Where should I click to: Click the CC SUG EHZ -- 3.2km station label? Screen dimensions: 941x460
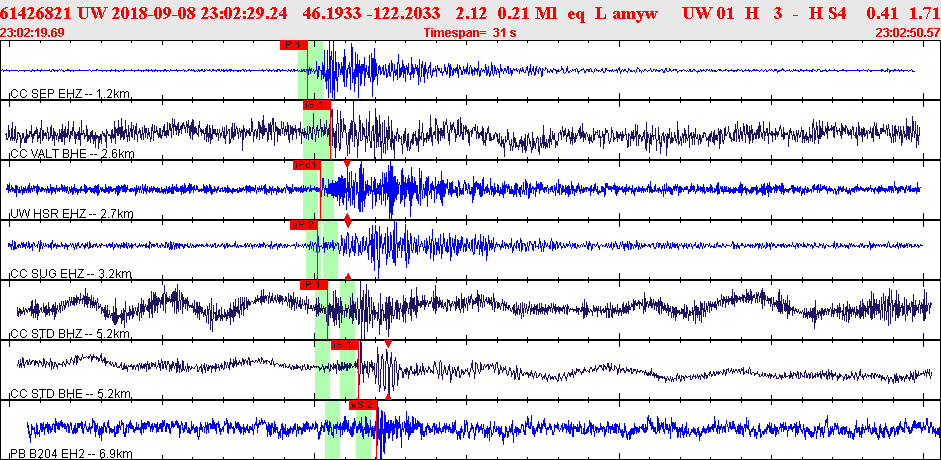71,273
